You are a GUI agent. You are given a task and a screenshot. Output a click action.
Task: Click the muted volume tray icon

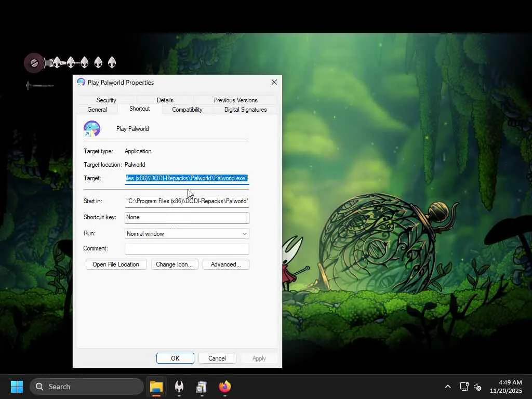pos(478,387)
